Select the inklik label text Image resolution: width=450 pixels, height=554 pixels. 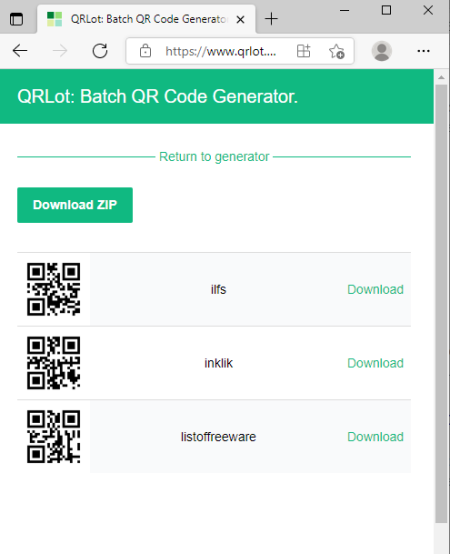coord(218,363)
